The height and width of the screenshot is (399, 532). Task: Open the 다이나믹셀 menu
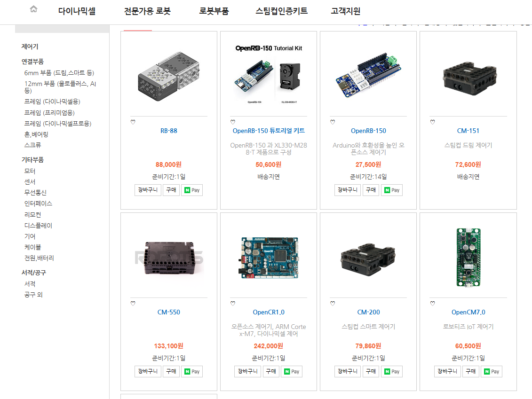77,11
